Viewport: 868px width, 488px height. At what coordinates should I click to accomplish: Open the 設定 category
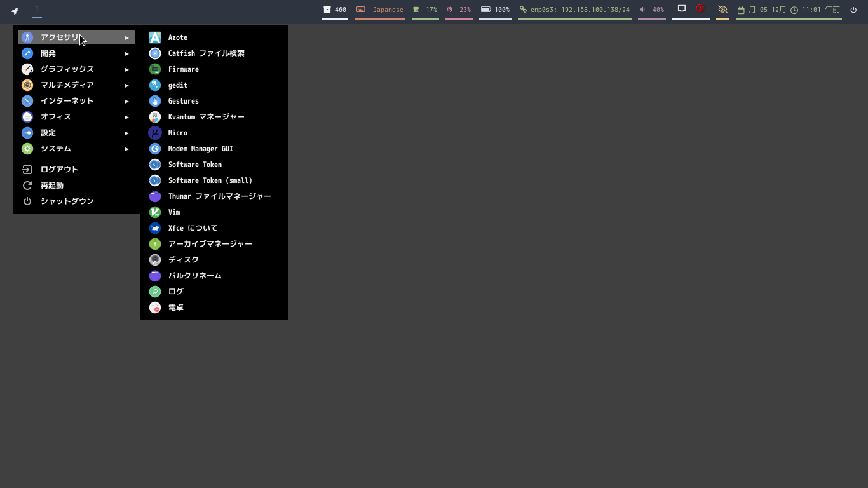(x=76, y=133)
